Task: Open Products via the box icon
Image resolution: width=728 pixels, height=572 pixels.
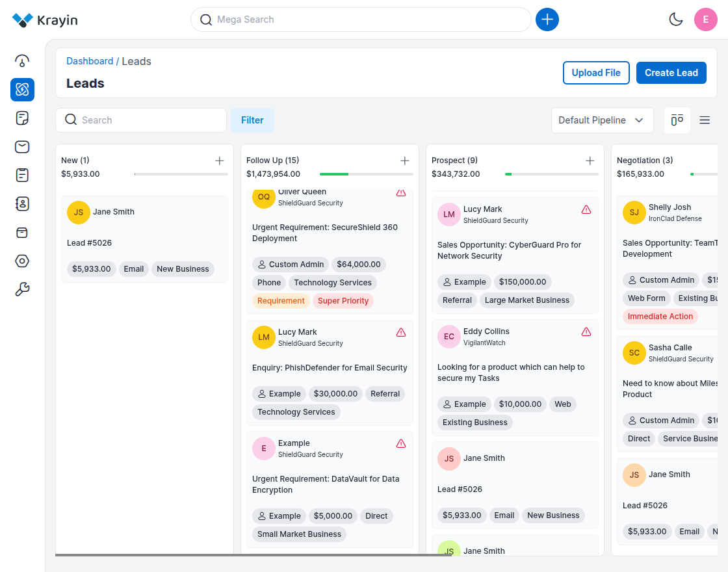Action: [22, 233]
